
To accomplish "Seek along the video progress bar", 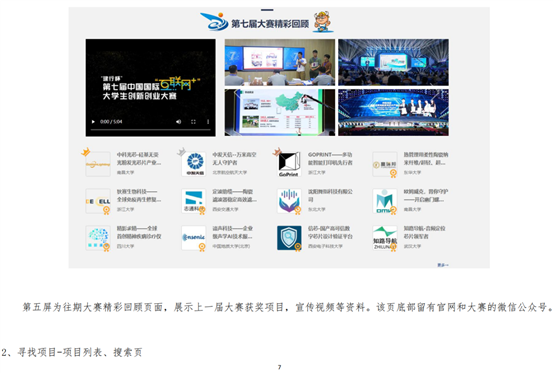I will 150,130.
